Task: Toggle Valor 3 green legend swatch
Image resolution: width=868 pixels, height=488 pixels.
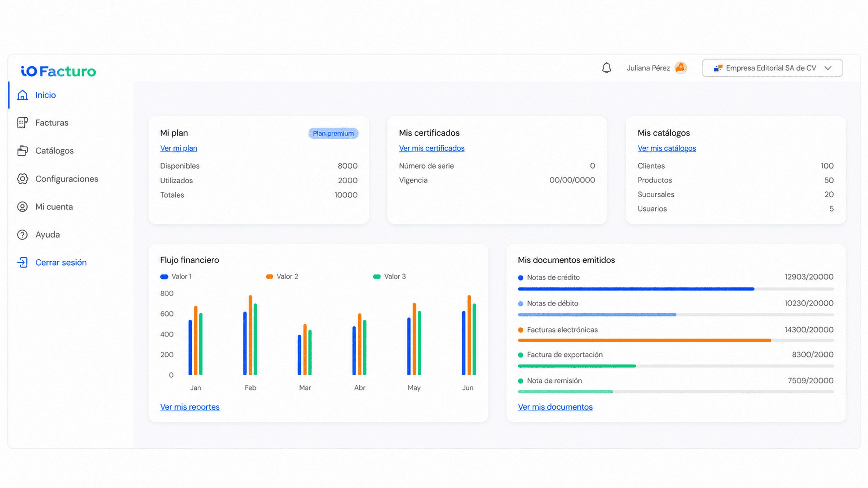Action: 377,277
